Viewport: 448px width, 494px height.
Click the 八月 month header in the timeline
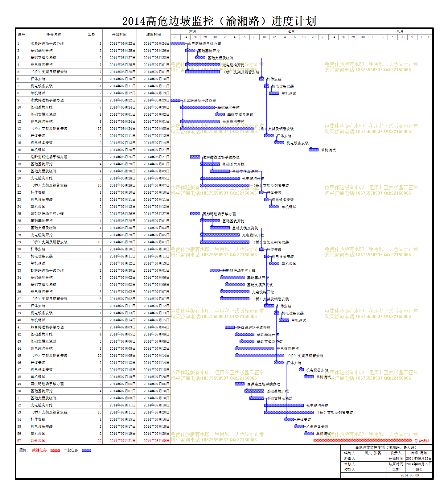(x=400, y=31)
